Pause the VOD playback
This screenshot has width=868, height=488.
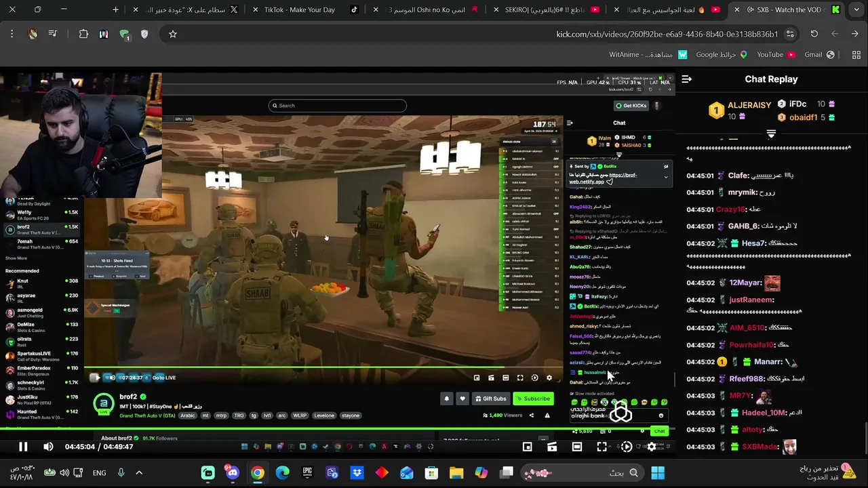[x=23, y=447]
